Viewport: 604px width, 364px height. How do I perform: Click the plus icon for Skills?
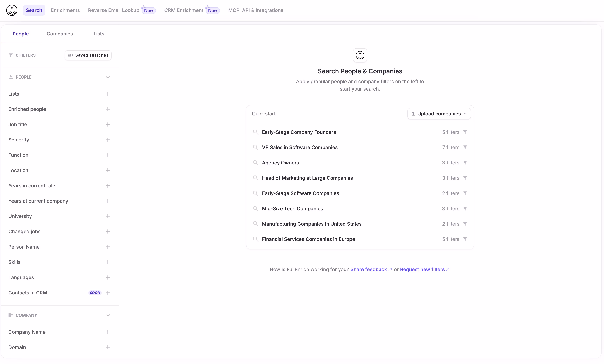click(x=108, y=262)
